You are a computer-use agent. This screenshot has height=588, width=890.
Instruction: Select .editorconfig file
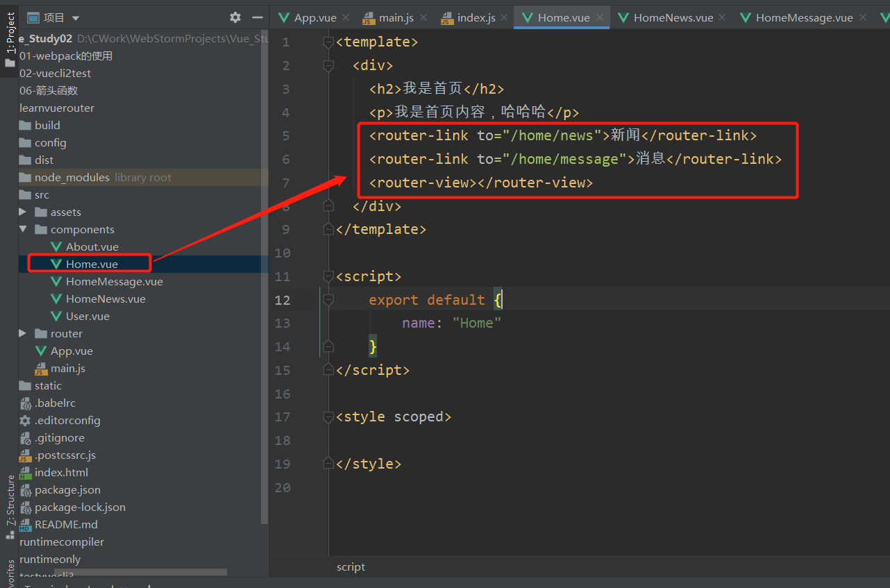click(x=67, y=420)
